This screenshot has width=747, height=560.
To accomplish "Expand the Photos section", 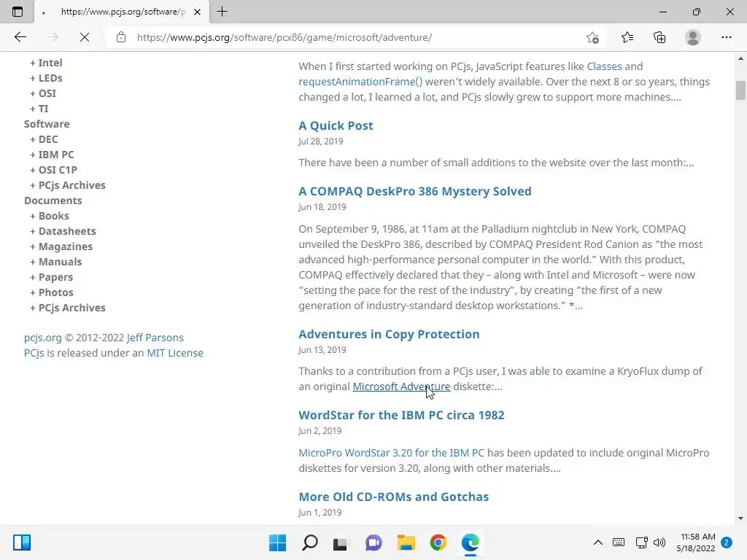I will coord(52,292).
